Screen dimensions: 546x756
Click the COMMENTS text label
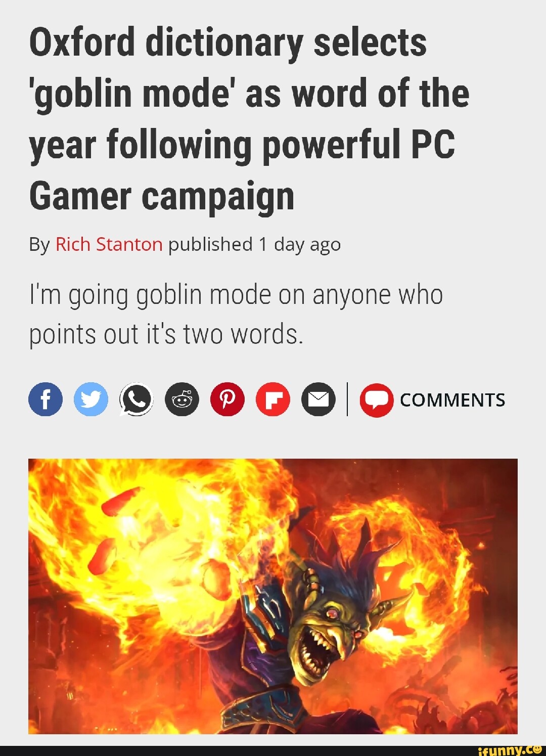point(452,400)
